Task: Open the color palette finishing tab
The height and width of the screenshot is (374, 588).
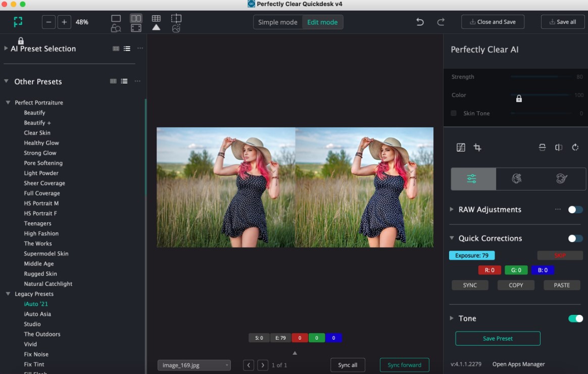Action: click(x=561, y=179)
